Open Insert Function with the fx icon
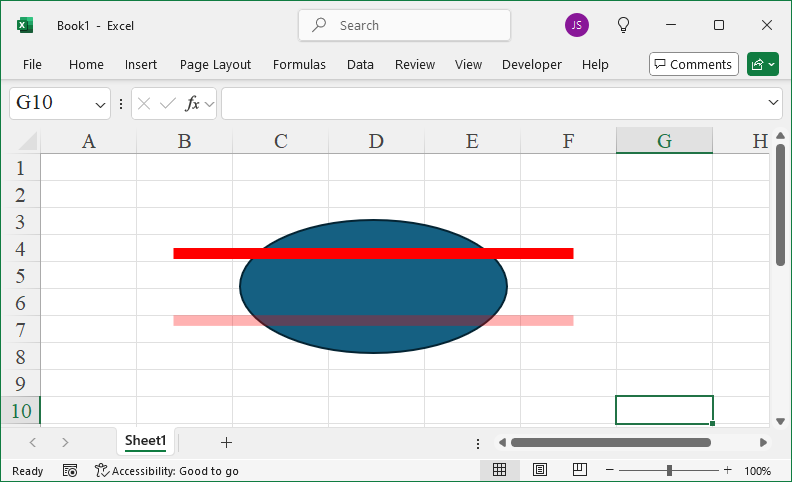 (192, 104)
